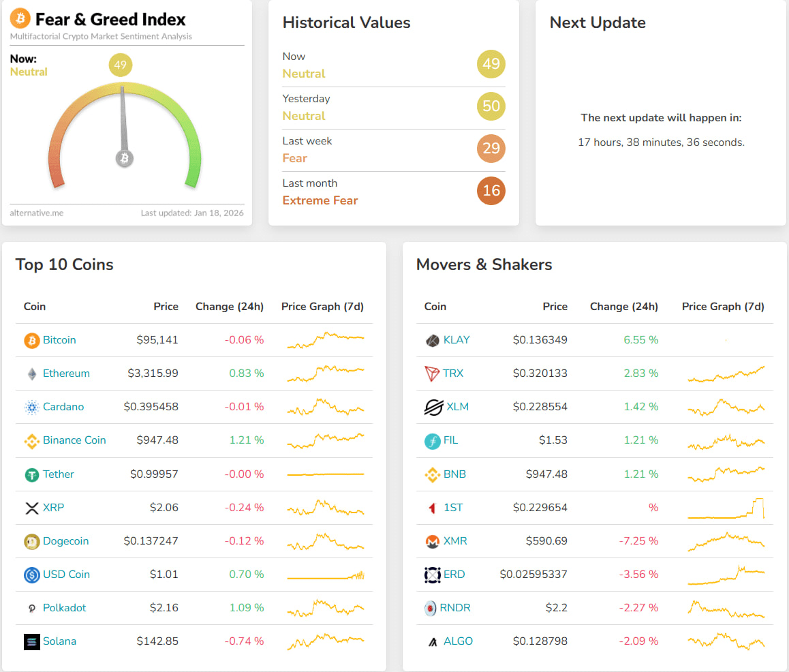Open the ALGO link
The image size is (789, 672).
(x=458, y=641)
